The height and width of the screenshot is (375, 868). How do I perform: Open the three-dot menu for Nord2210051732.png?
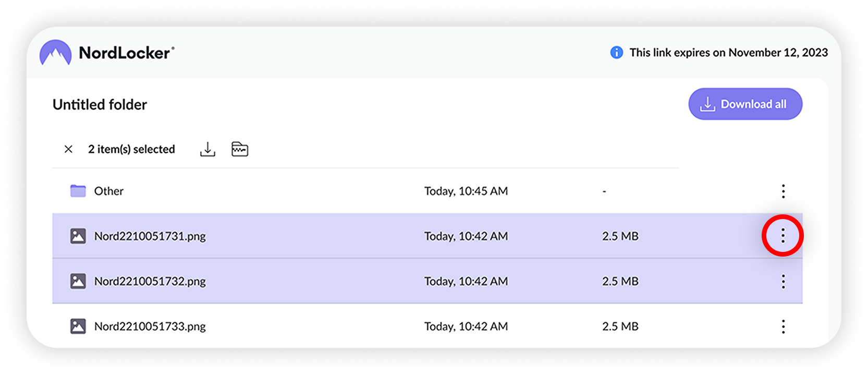[784, 281]
